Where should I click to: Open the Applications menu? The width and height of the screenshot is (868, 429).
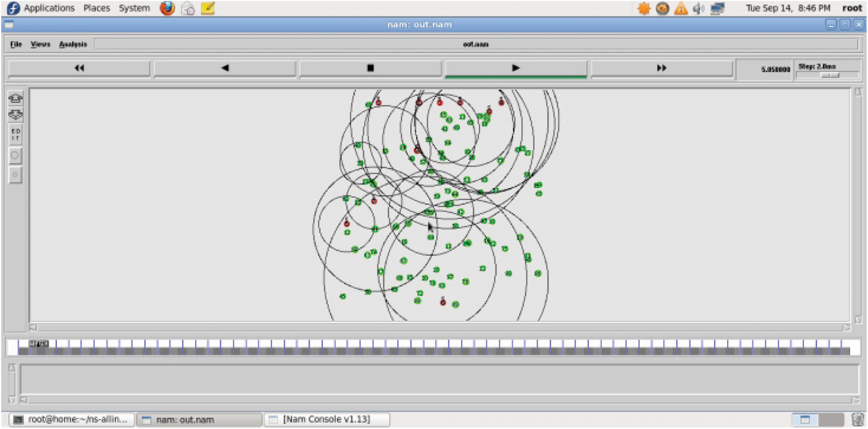[49, 8]
